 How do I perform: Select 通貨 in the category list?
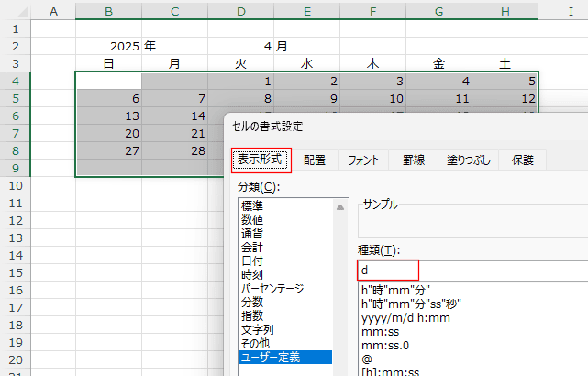point(252,233)
